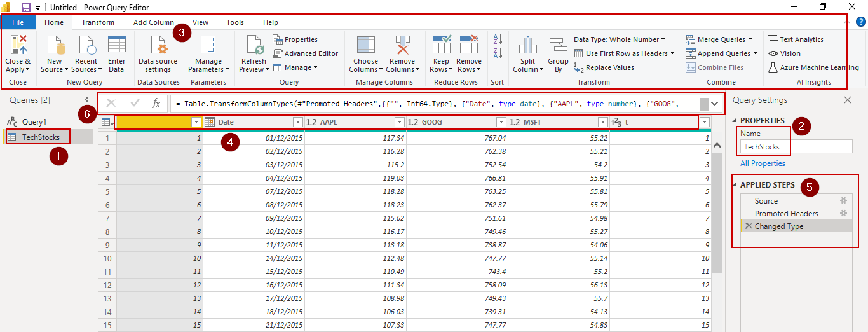Click the Recent Sources icon
868x332 pixels.
(x=86, y=46)
